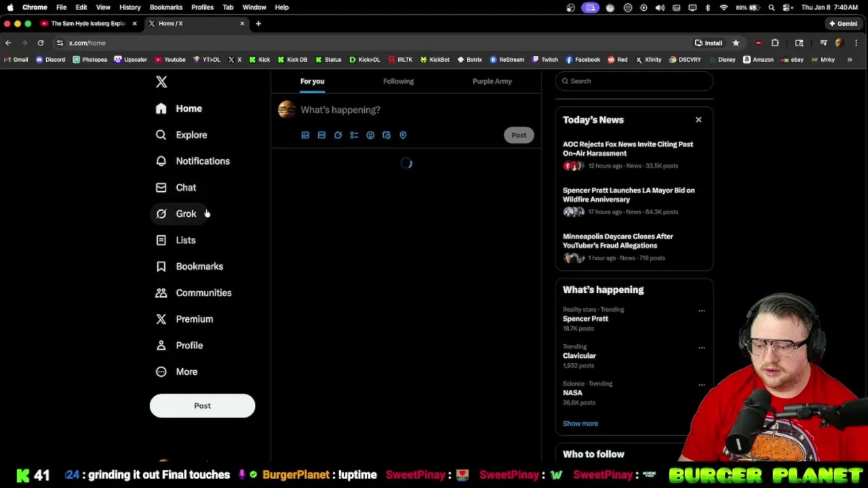Image resolution: width=868 pixels, height=488 pixels.
Task: Add a GIF in the composer
Action: [x=321, y=135]
